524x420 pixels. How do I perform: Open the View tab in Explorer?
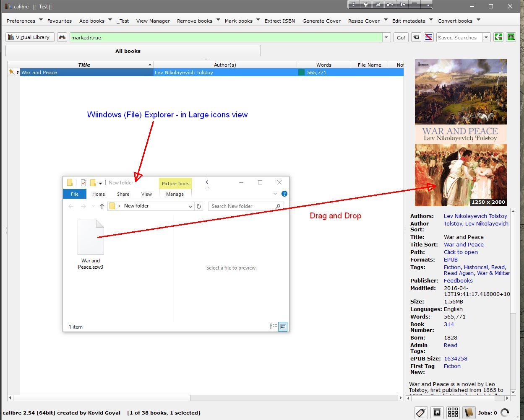(146, 194)
